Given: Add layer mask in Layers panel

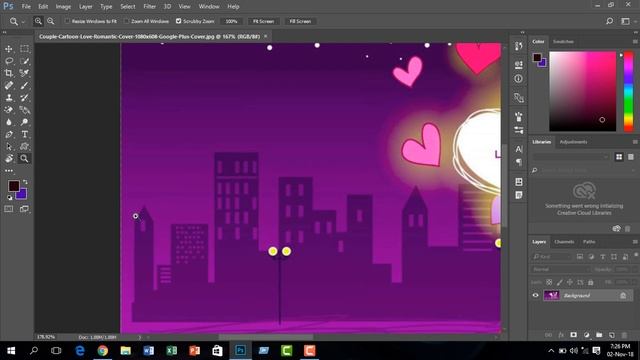Looking at the screenshot, I should pyautogui.click(x=573, y=335).
